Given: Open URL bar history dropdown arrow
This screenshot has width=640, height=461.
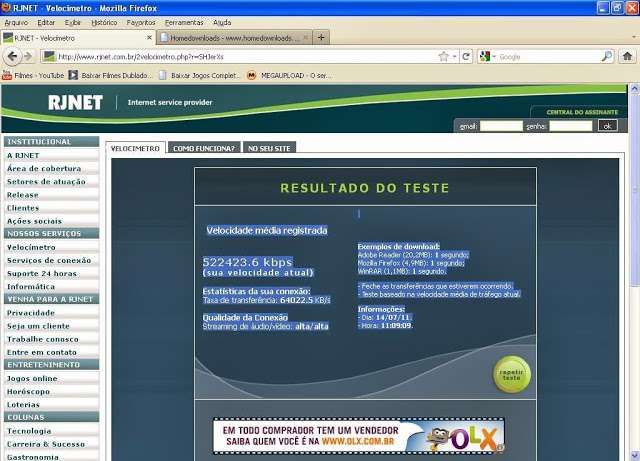Looking at the screenshot, I should [x=454, y=56].
